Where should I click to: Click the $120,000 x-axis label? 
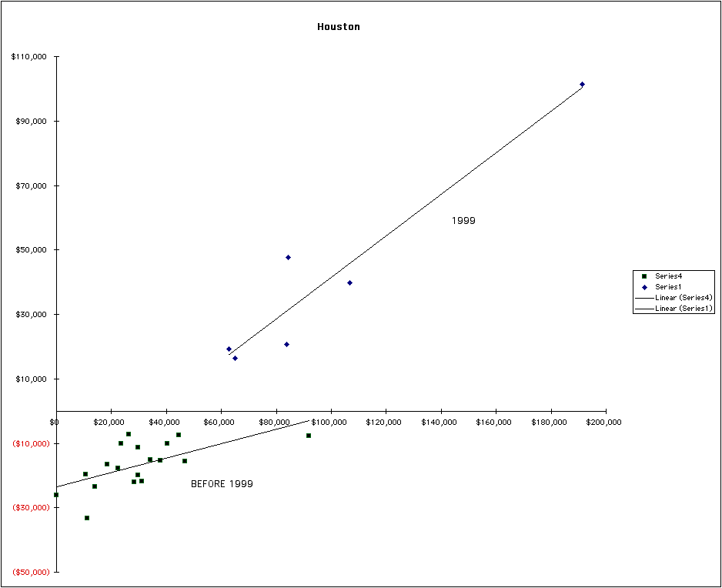pyautogui.click(x=384, y=423)
